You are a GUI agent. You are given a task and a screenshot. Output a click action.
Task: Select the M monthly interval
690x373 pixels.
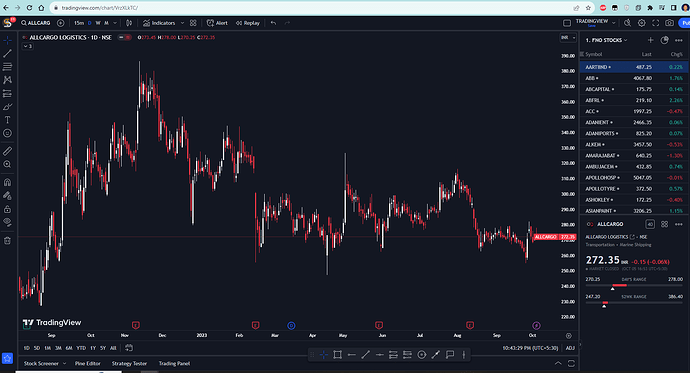click(x=106, y=23)
